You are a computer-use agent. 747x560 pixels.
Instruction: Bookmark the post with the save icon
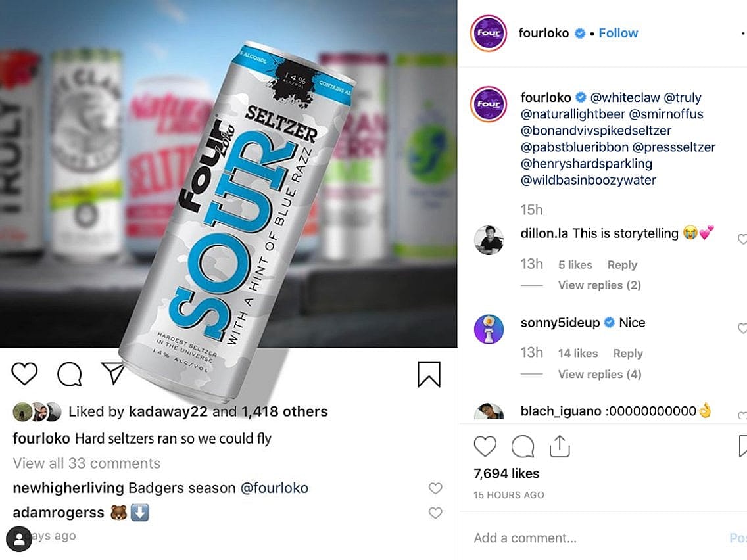[x=429, y=374]
